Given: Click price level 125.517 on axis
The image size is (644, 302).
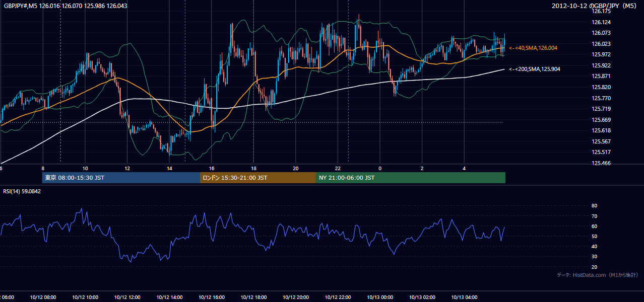Looking at the screenshot, I should [x=601, y=152].
